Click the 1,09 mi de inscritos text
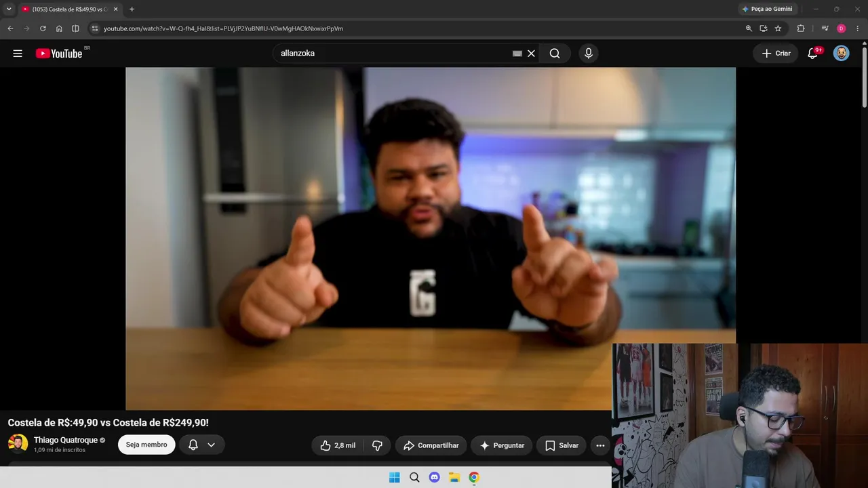 click(x=60, y=450)
